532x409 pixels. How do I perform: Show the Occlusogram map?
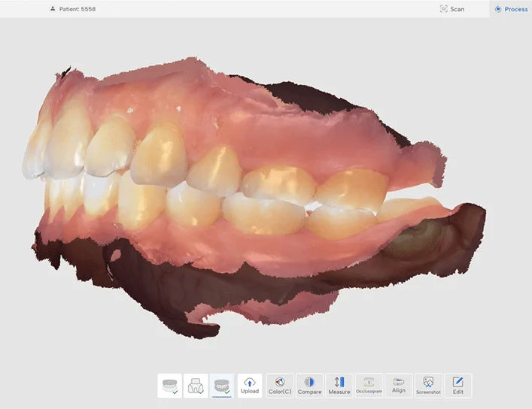point(369,386)
